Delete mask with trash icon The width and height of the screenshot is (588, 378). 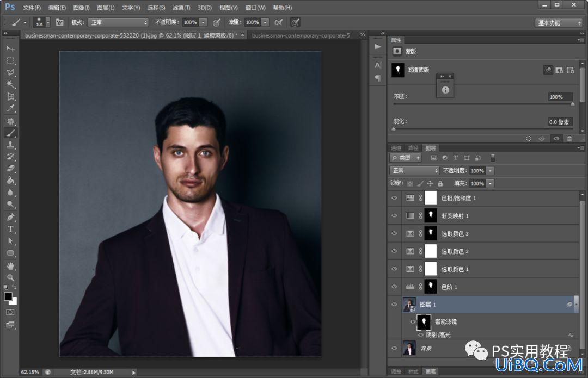click(569, 139)
